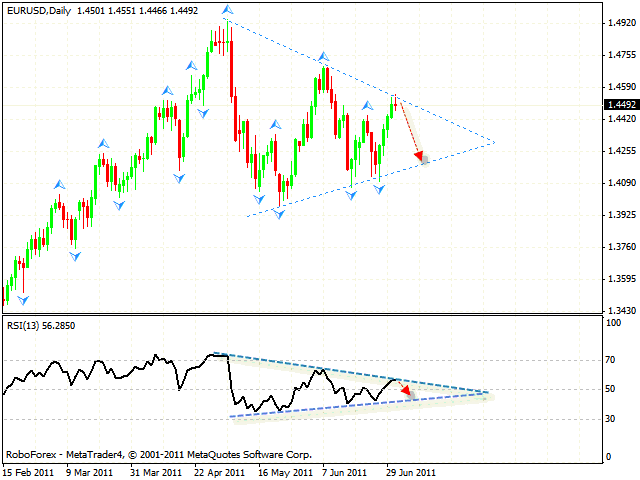Select fractal down arrow below the May low
Viewport: 640px width, 480px height.
point(280,211)
